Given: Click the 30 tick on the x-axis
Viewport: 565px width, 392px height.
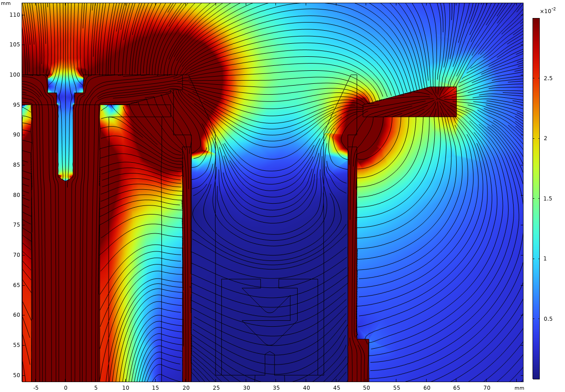Looking at the screenshot, I should click(246, 387).
